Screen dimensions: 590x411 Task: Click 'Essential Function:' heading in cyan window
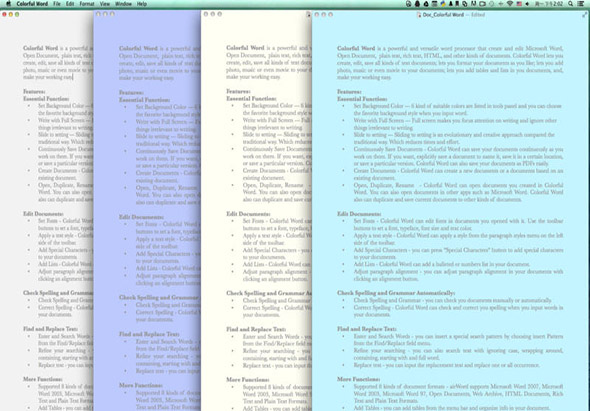point(362,99)
